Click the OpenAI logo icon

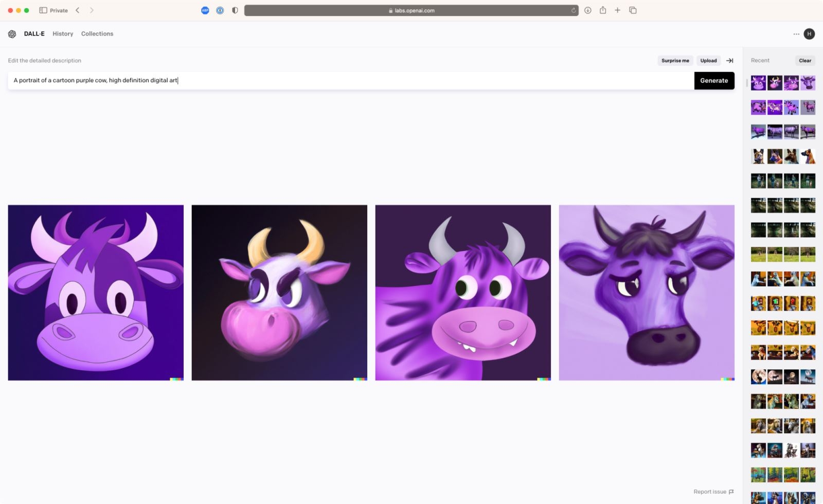pyautogui.click(x=12, y=34)
